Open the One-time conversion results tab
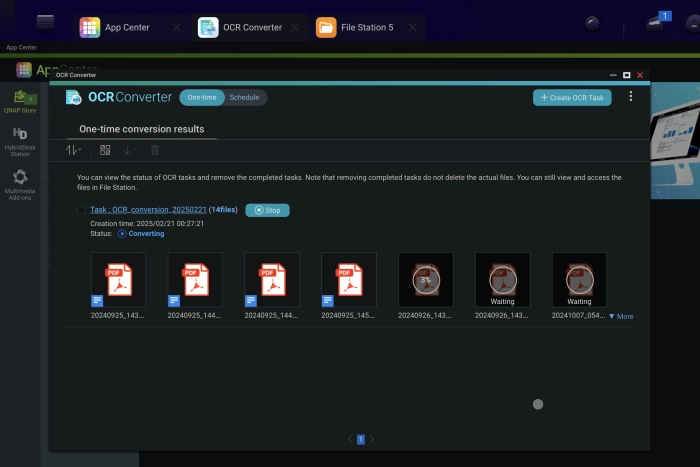The image size is (700, 467). point(142,129)
